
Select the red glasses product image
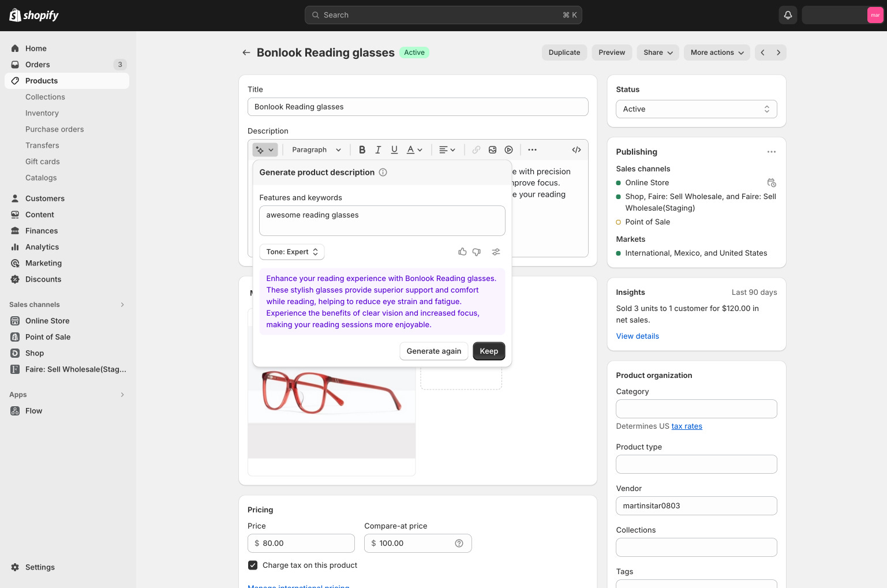coord(332,392)
